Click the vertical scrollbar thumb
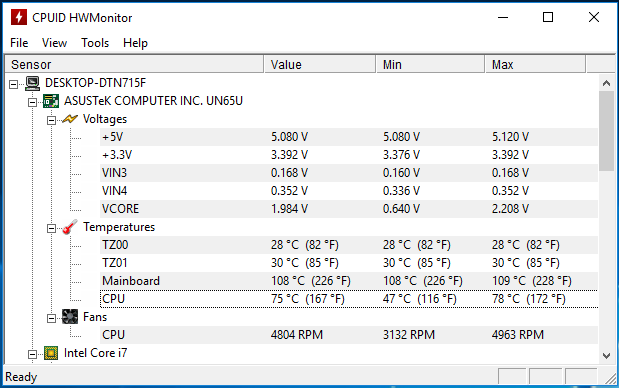619x388 pixels. (x=606, y=131)
